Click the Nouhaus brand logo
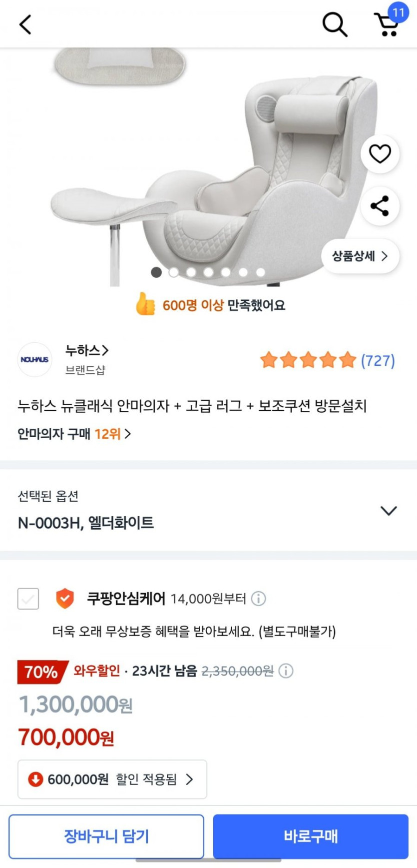The height and width of the screenshot is (868, 417). (34, 360)
